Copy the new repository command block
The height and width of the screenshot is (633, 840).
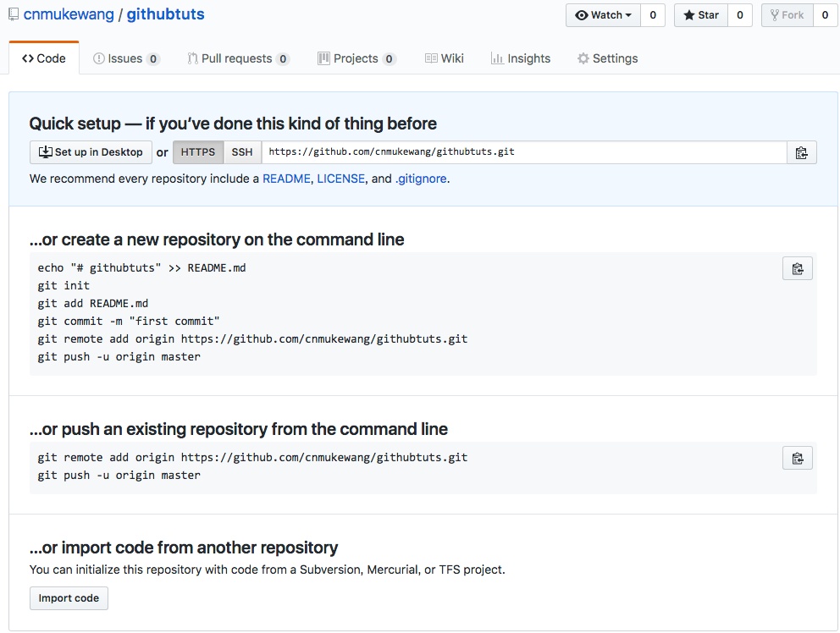pyautogui.click(x=797, y=268)
